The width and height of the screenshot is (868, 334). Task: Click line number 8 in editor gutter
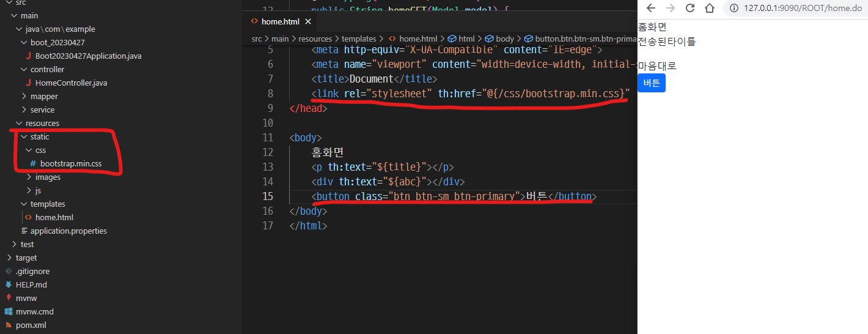point(270,94)
